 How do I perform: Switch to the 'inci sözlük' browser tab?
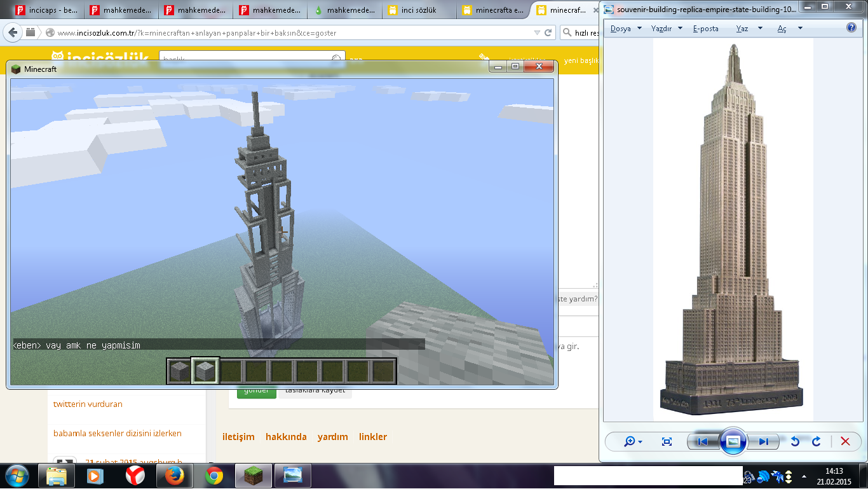(419, 10)
